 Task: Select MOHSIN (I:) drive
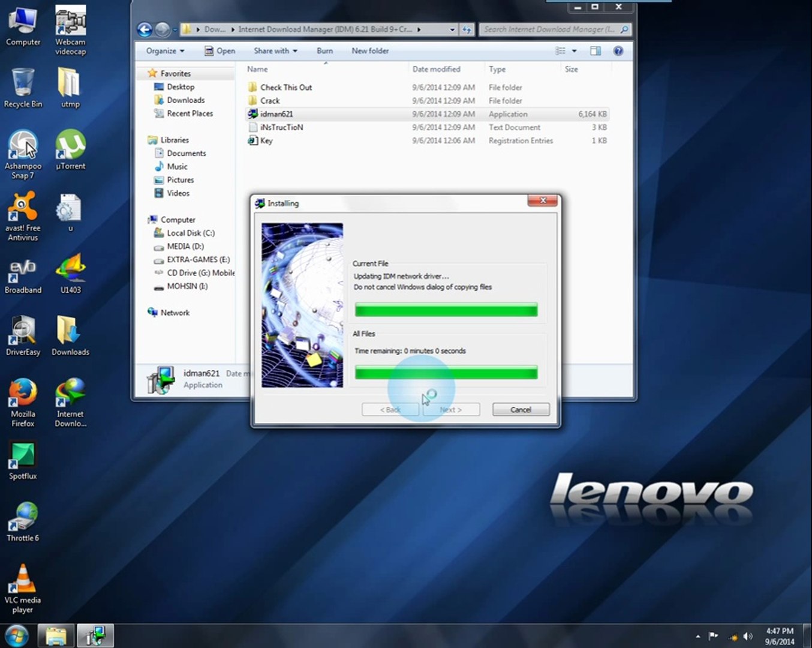187,287
